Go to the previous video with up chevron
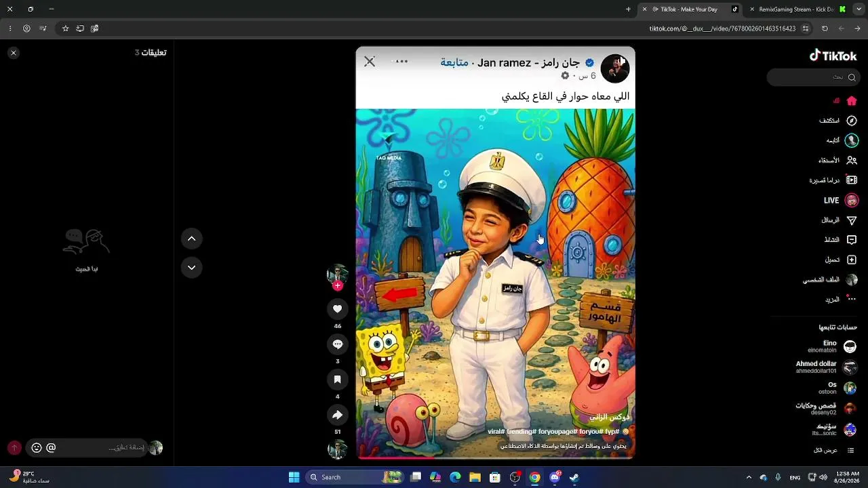Viewport: 868px width, 488px height. coord(191,239)
